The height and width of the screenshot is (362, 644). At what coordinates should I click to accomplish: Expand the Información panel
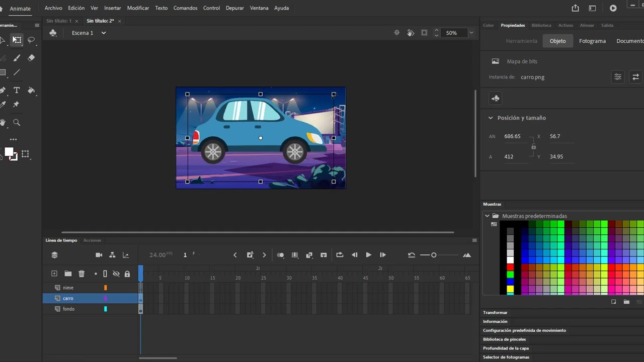tap(495, 321)
